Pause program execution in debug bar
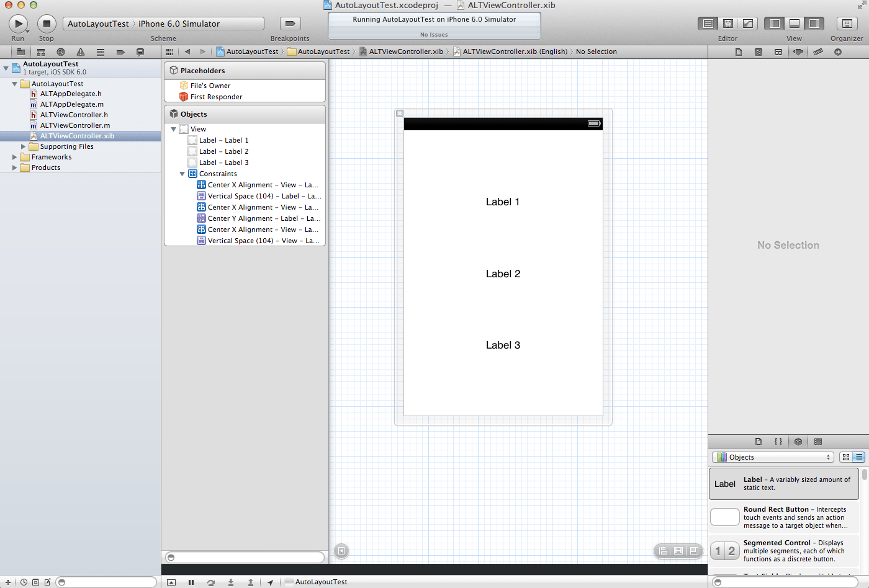869x588 pixels. coord(191,582)
